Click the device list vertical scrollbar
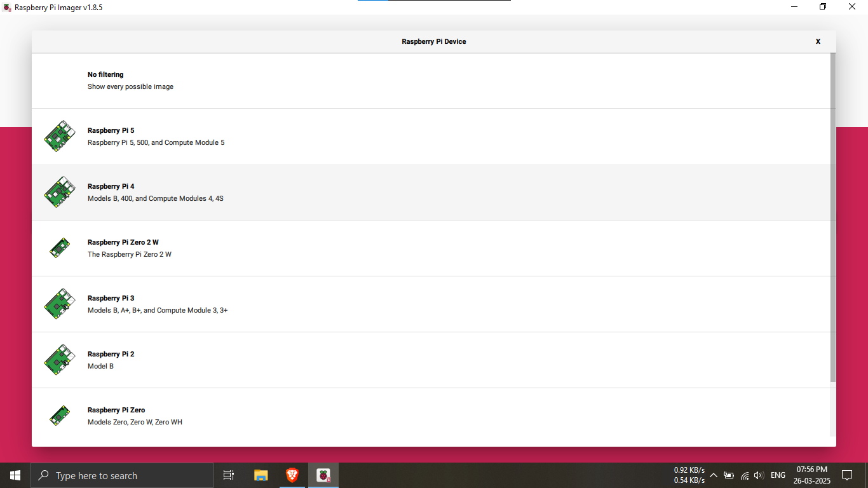 pyautogui.click(x=833, y=216)
